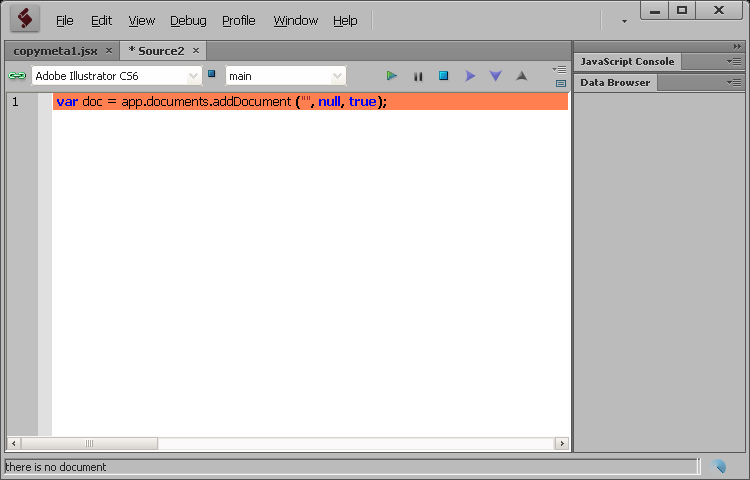Open the main engine dropdown

click(286, 76)
